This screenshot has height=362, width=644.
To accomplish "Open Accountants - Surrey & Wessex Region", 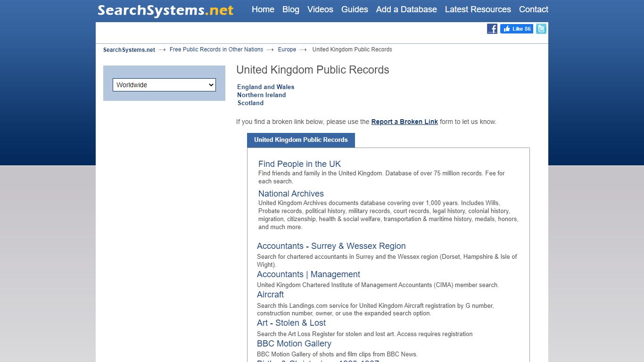I will [331, 246].
